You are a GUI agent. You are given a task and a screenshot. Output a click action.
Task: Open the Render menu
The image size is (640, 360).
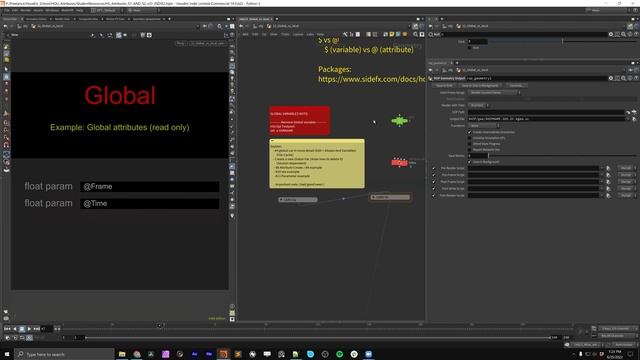coord(25,10)
